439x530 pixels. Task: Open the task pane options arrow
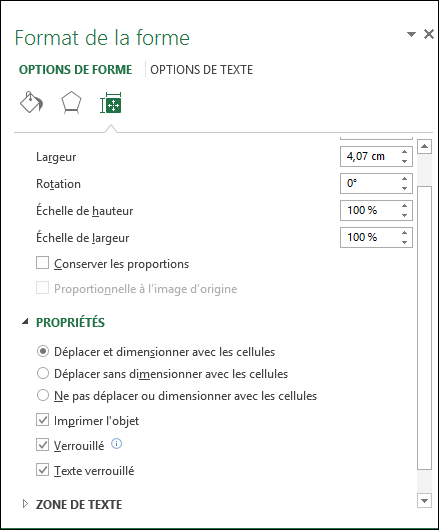411,34
